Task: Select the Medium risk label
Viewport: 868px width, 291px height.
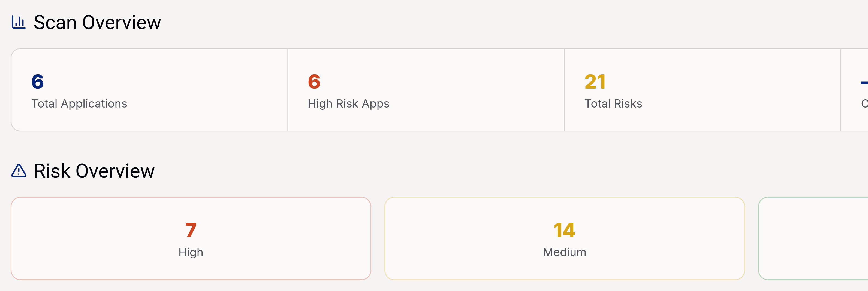Action: coord(564,252)
